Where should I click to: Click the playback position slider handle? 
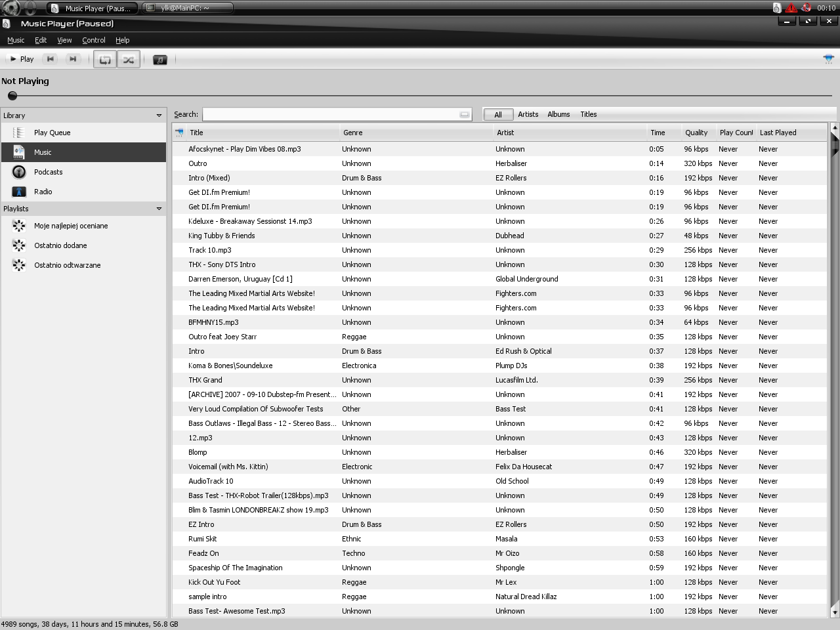[x=12, y=96]
